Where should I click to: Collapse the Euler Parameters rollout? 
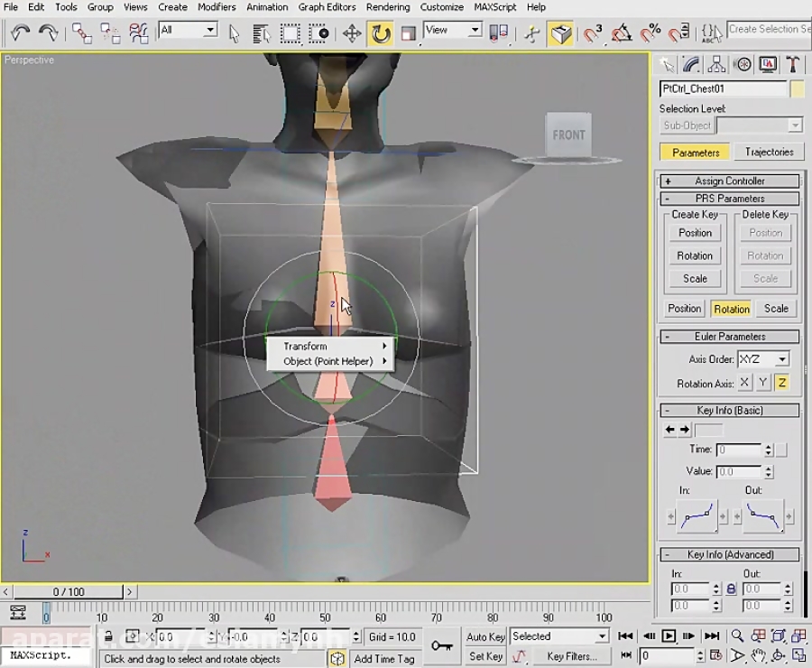(669, 336)
